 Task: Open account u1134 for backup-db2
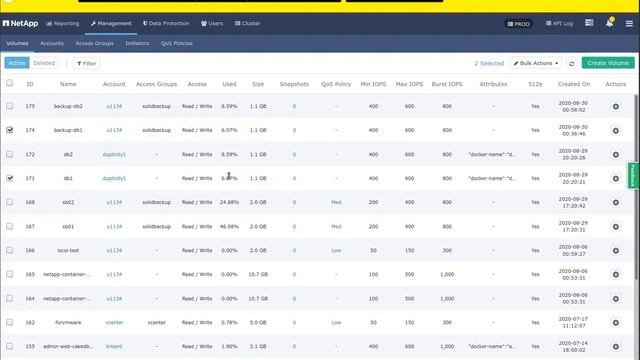(x=114, y=106)
